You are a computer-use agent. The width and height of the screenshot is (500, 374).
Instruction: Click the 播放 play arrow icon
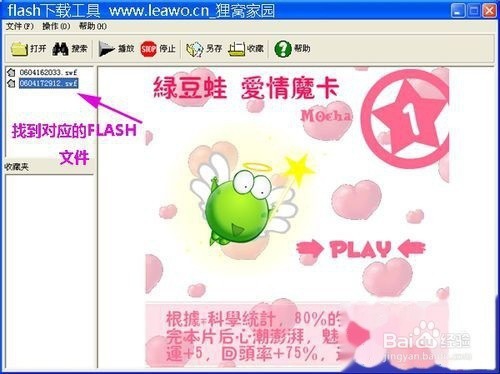pos(106,49)
